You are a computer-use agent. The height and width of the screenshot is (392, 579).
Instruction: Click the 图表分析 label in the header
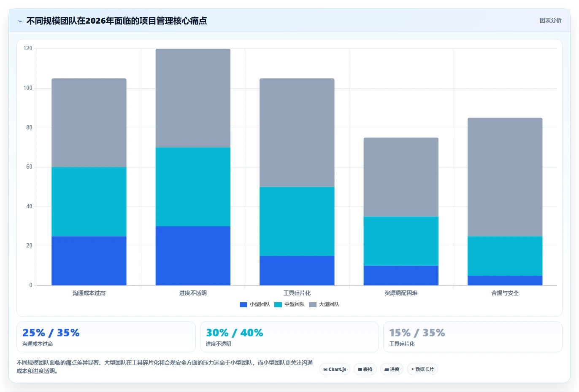pyautogui.click(x=550, y=20)
